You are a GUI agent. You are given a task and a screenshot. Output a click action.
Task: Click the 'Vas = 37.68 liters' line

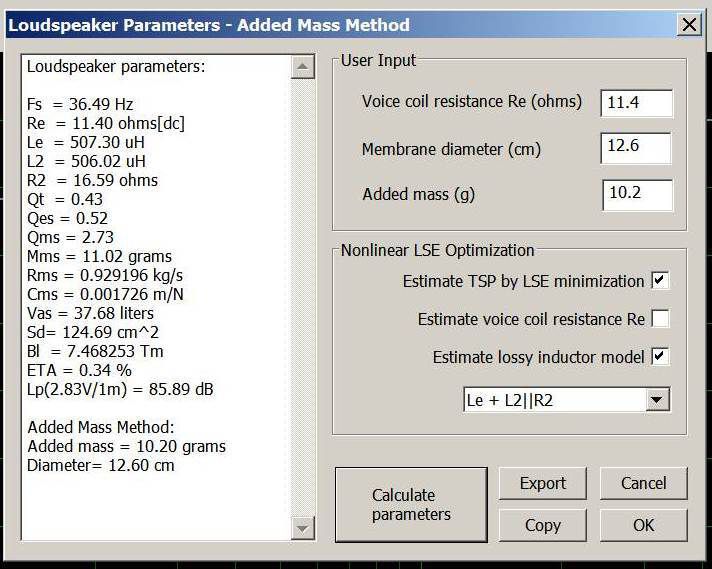tap(90, 314)
